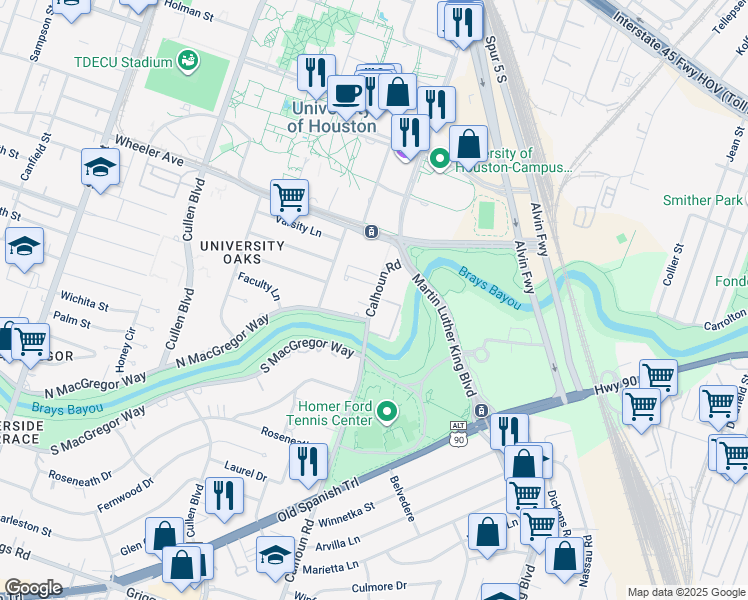Open graduation cap marker near Arvilla Ln
The height and width of the screenshot is (600, 748).
275,555
